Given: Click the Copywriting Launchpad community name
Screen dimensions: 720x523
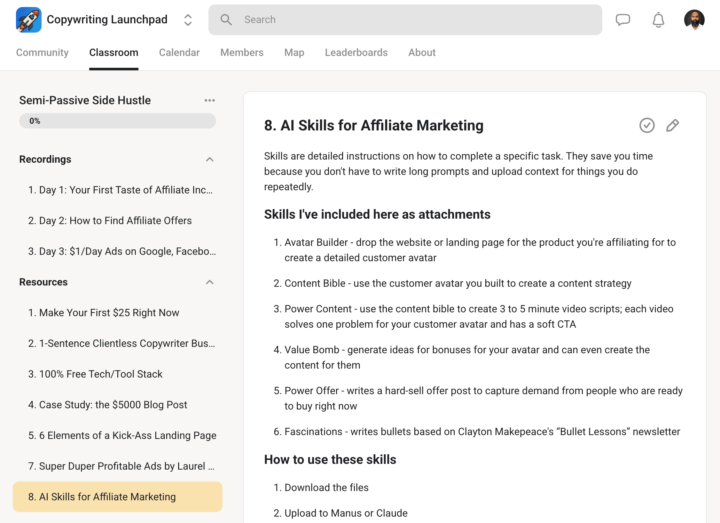Looking at the screenshot, I should 107,20.
